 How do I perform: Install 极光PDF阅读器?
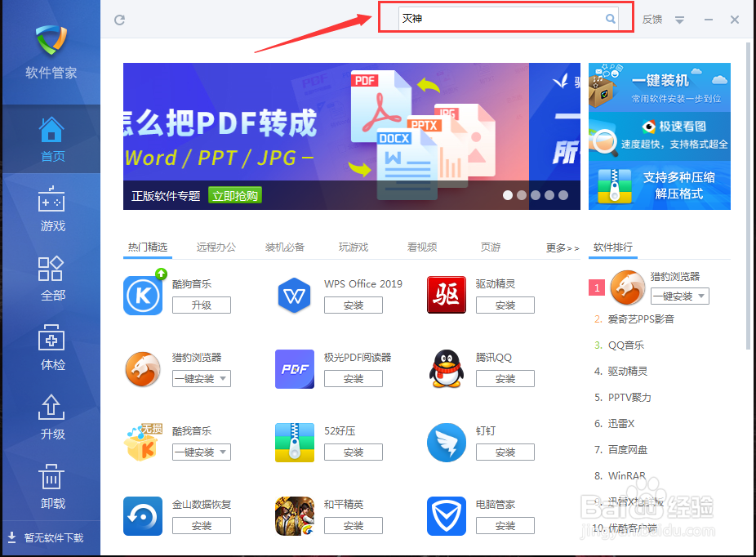point(354,379)
